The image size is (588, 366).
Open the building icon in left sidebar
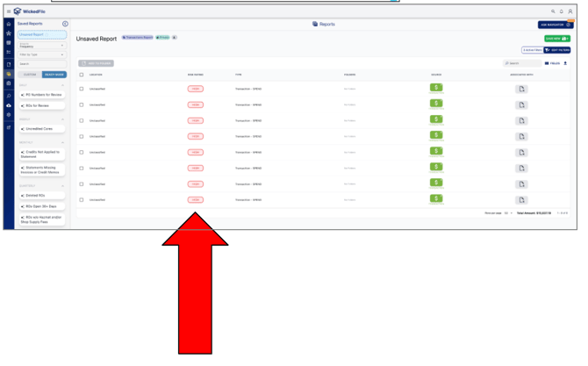click(x=9, y=83)
